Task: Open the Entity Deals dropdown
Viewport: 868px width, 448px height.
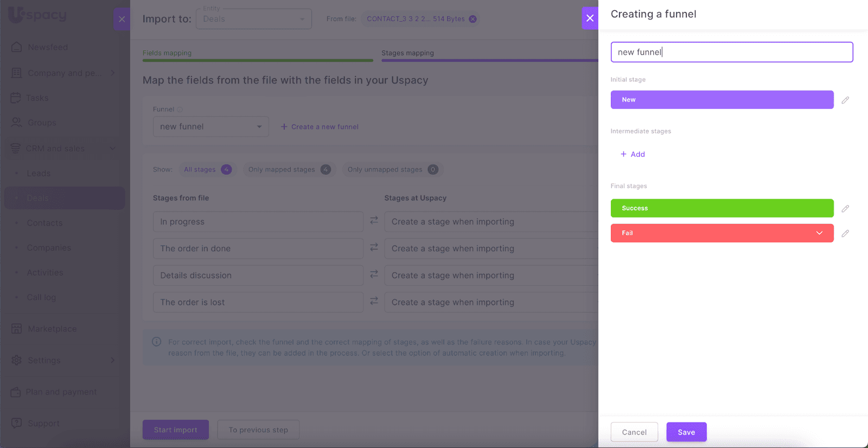Action: click(x=254, y=19)
